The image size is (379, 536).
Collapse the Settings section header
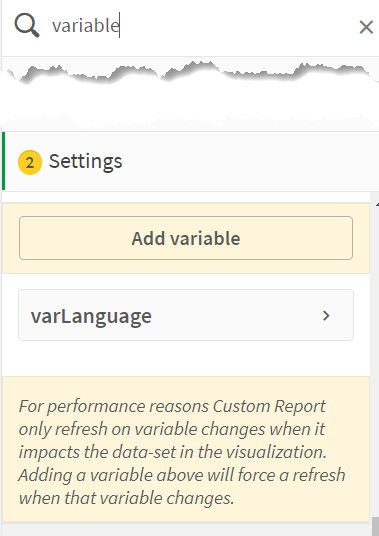[190, 161]
